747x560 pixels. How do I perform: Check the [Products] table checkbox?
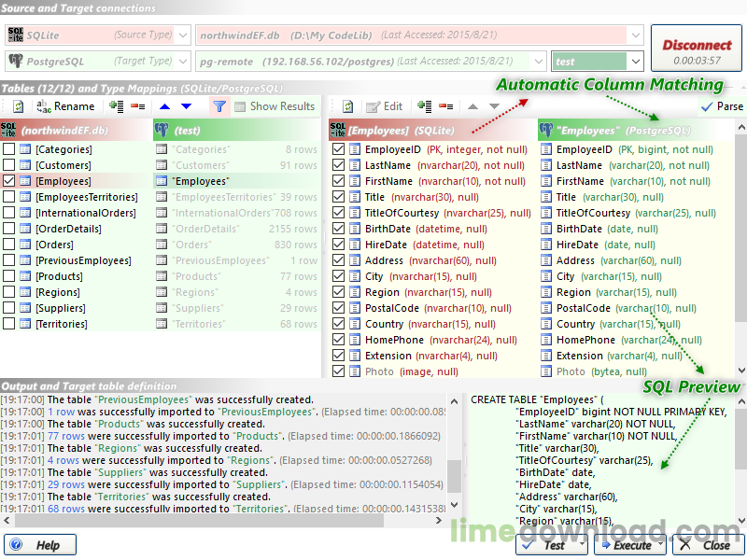pyautogui.click(x=8, y=276)
